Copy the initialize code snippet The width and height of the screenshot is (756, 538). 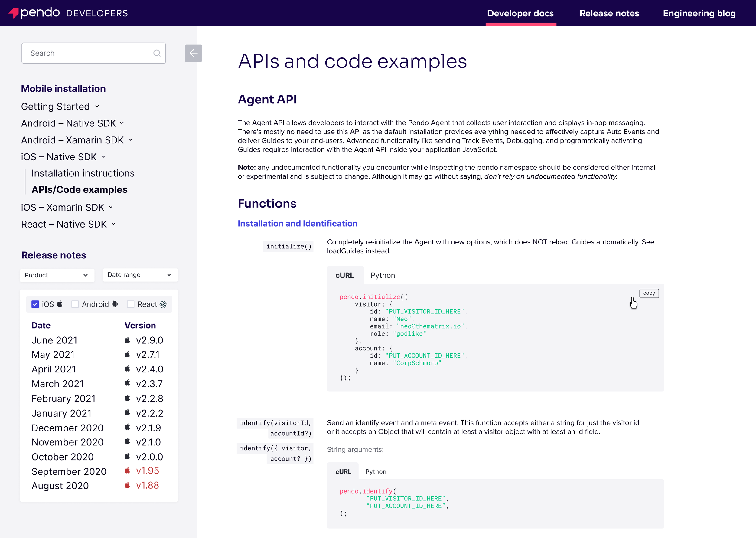click(x=649, y=293)
